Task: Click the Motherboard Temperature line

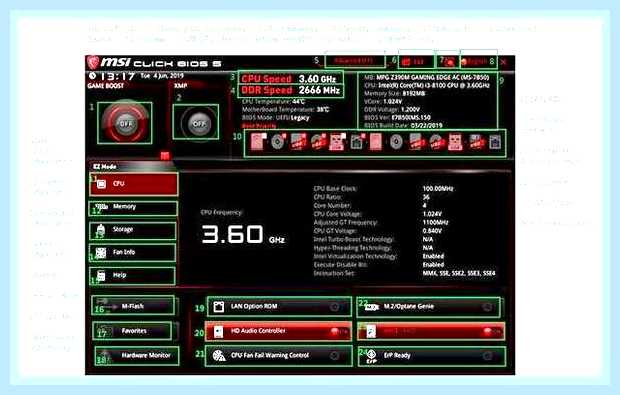Action: [x=285, y=110]
